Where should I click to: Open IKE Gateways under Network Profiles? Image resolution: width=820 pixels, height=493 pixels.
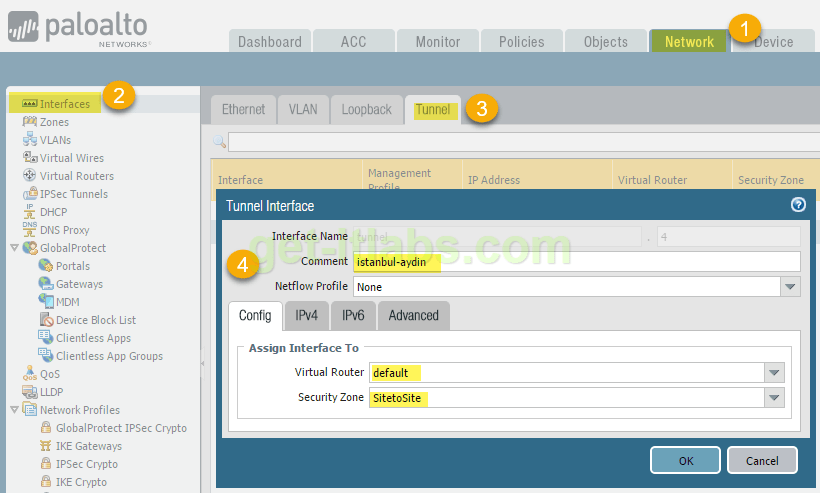[88, 446]
